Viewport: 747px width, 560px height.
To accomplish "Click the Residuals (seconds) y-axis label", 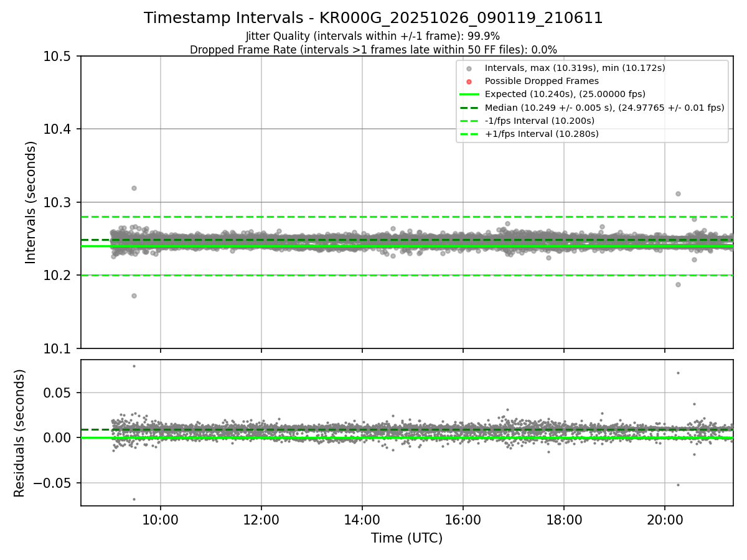I will point(20,433).
